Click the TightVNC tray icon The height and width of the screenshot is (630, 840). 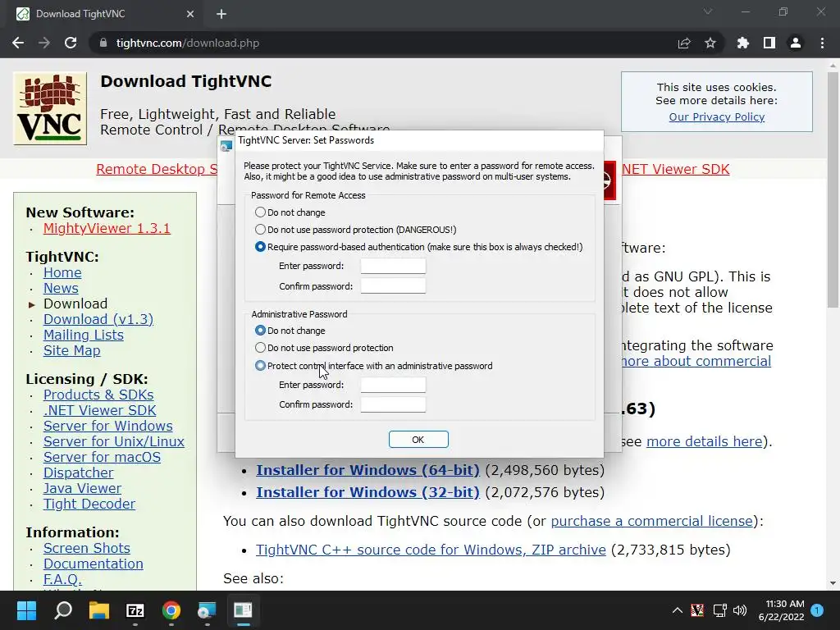coord(697,610)
